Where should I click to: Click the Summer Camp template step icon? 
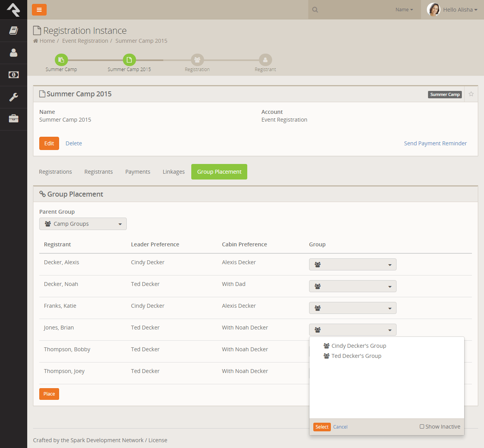(61, 60)
